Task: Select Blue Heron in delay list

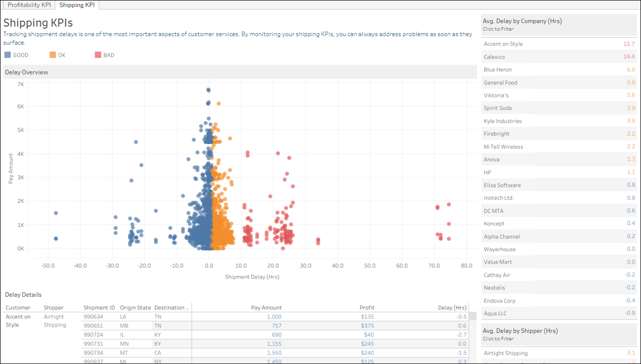Action: point(559,69)
